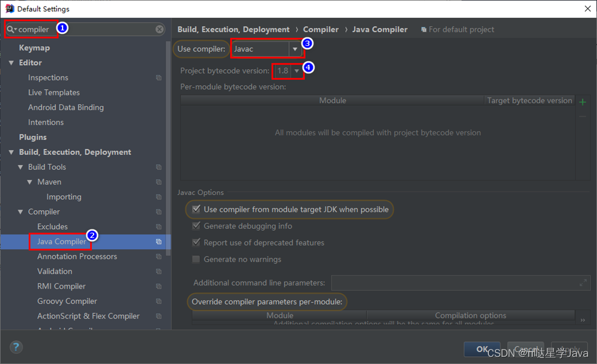Click the OK button
The width and height of the screenshot is (597, 364).
(x=482, y=349)
